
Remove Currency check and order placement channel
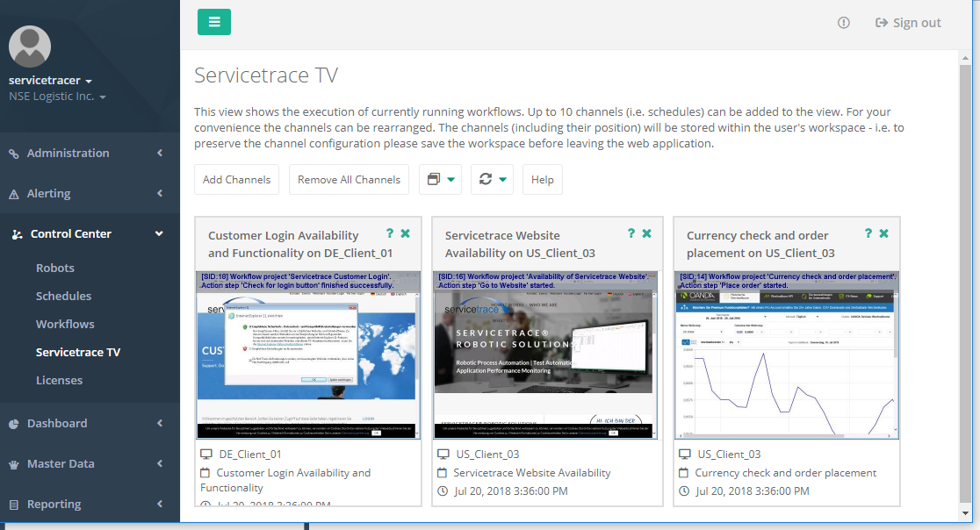click(x=883, y=233)
